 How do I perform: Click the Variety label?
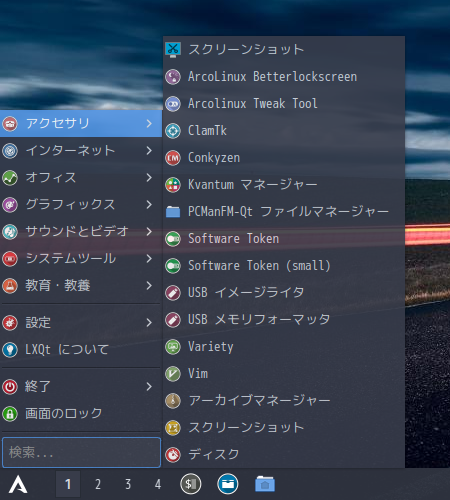tap(211, 347)
